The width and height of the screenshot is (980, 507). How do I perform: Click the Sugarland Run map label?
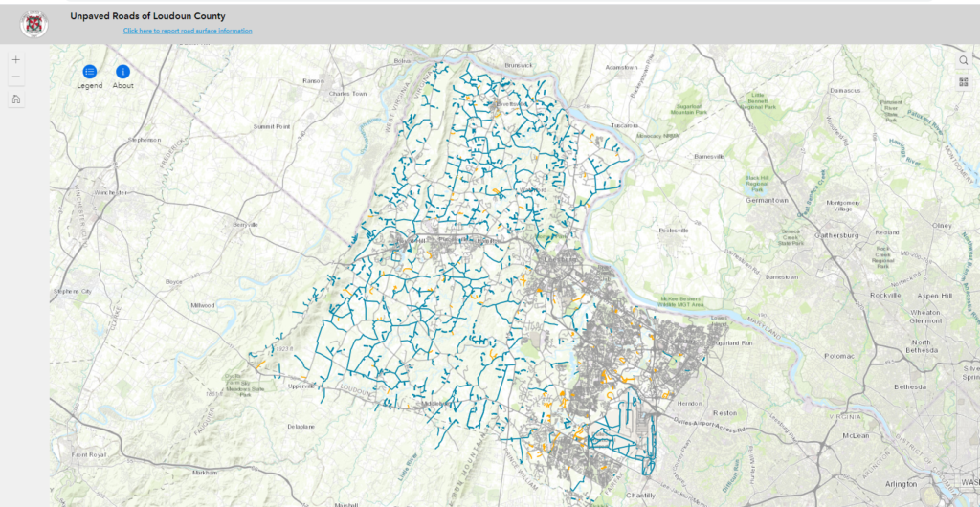click(x=734, y=342)
